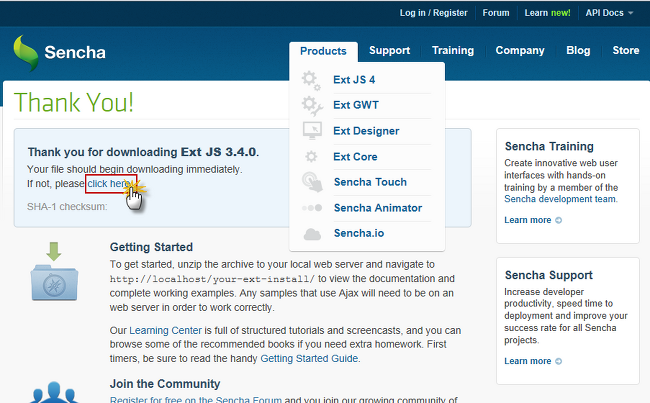650x403 pixels.
Task: Select Sencha Animator from Products menu
Action: [x=378, y=208]
